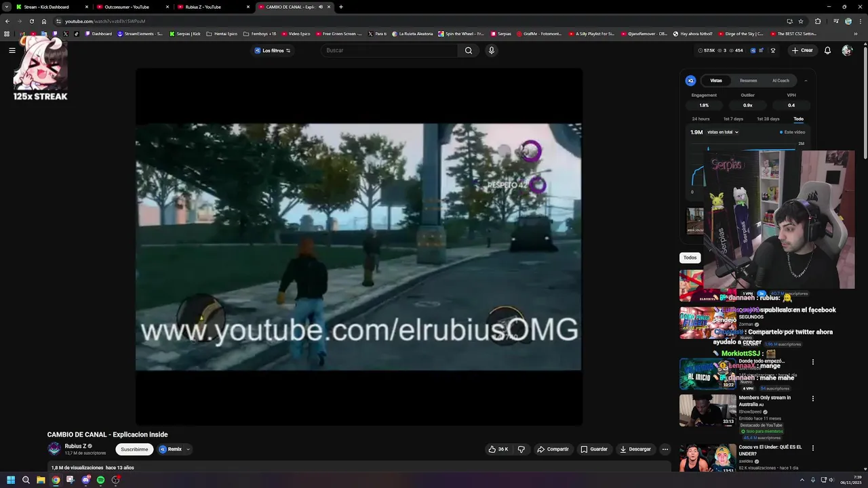Image resolution: width=868 pixels, height=488 pixels.
Task: Click the Guardar button
Action: [x=594, y=449]
